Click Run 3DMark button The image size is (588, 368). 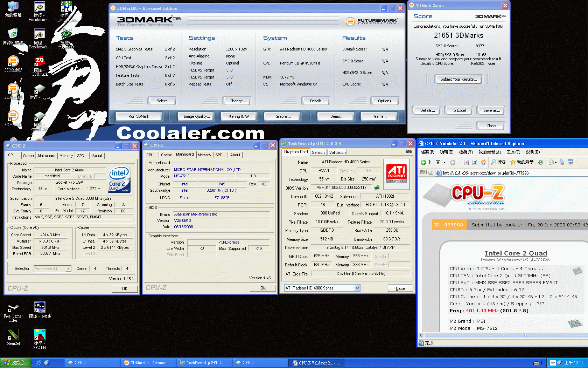pyautogui.click(x=139, y=116)
